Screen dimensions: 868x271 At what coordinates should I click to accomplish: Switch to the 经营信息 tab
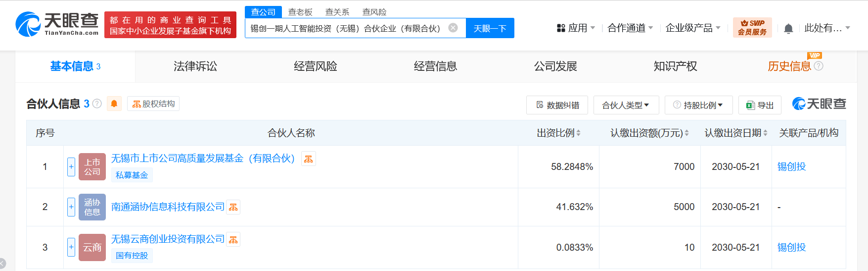click(x=435, y=66)
